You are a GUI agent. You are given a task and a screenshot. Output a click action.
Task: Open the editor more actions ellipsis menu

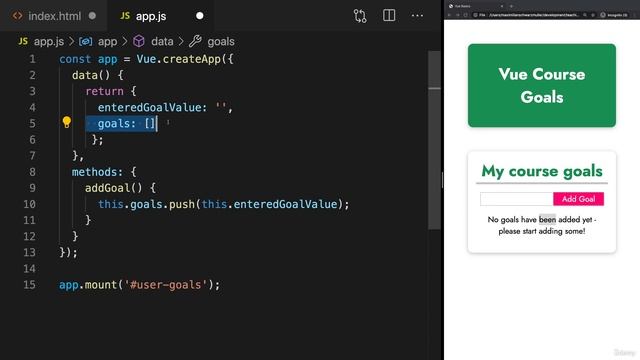417,16
